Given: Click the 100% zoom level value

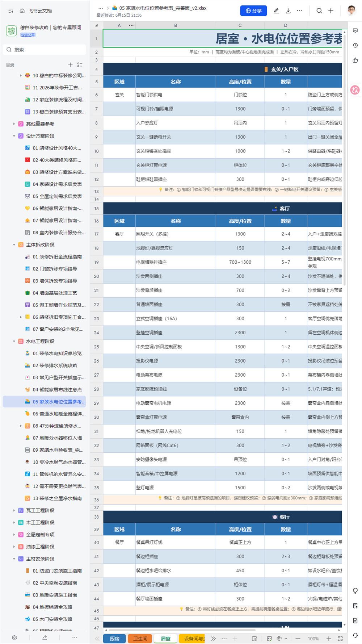Looking at the screenshot, I should tap(313, 639).
